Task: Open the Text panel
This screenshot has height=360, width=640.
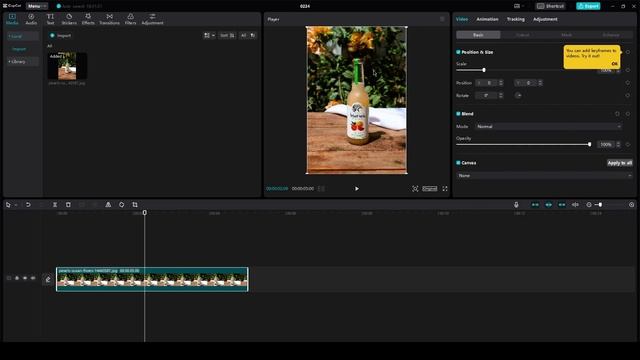Action: (x=50, y=19)
